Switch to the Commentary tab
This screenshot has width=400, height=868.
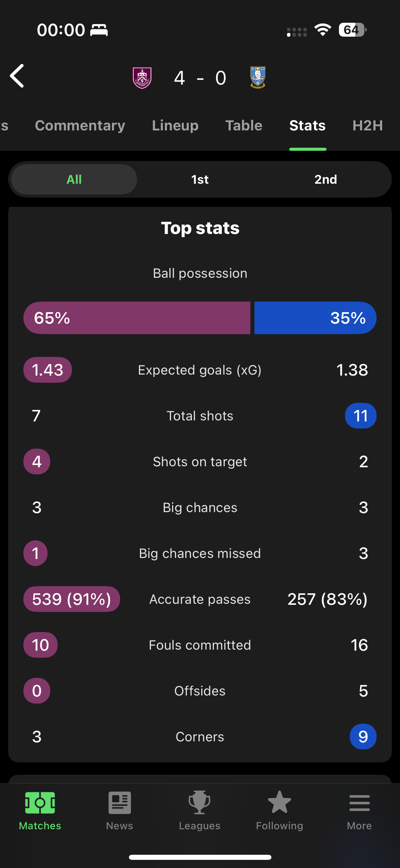click(x=80, y=126)
